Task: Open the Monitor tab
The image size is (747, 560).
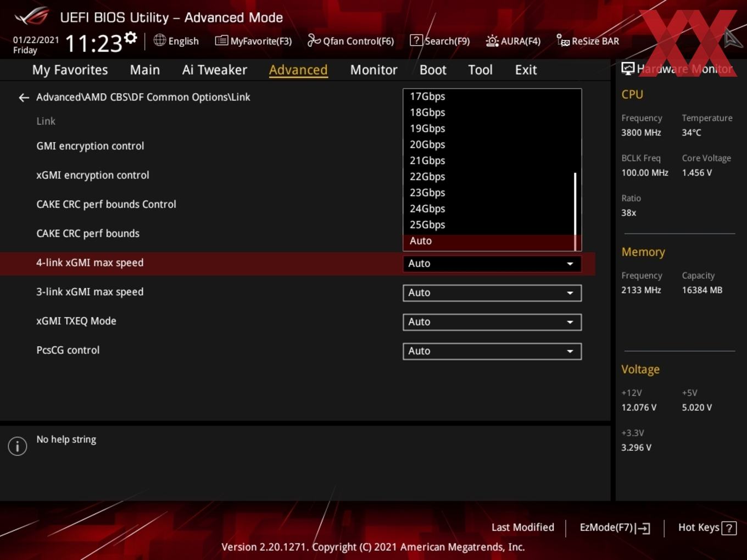Action: click(x=374, y=70)
